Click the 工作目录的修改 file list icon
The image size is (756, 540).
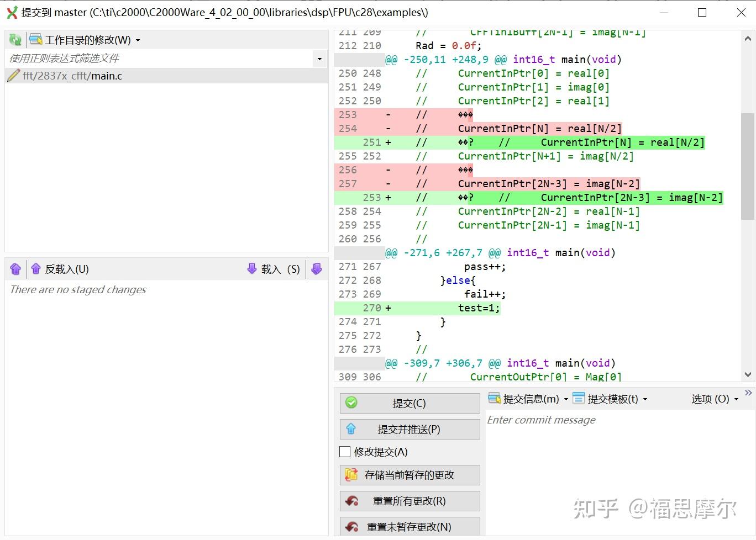tap(34, 39)
